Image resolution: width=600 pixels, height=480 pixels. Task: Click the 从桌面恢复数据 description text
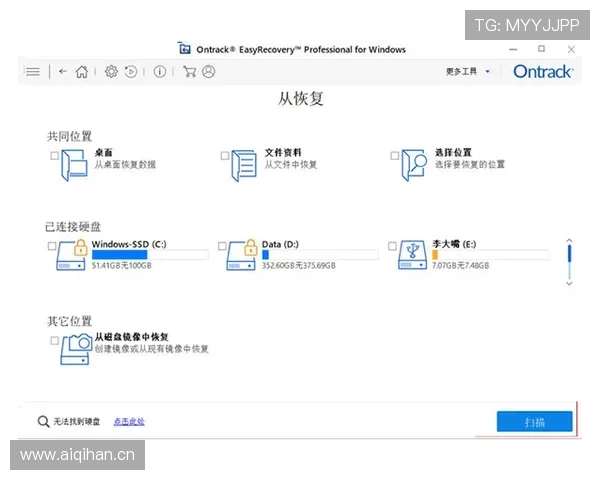pos(125,165)
